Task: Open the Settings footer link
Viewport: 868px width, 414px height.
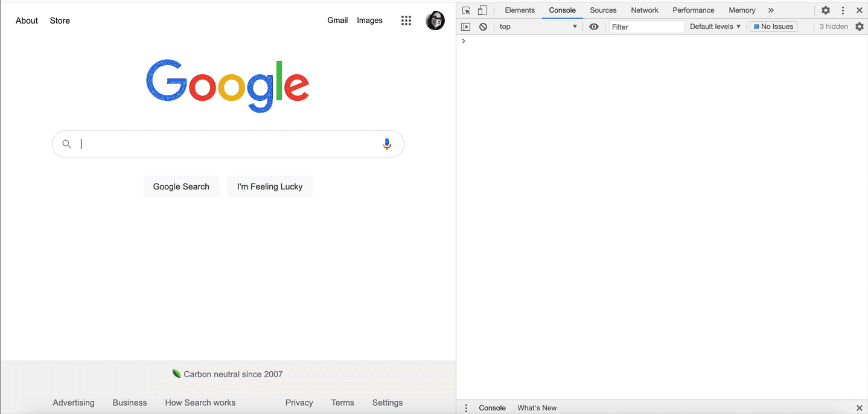Action: (388, 403)
